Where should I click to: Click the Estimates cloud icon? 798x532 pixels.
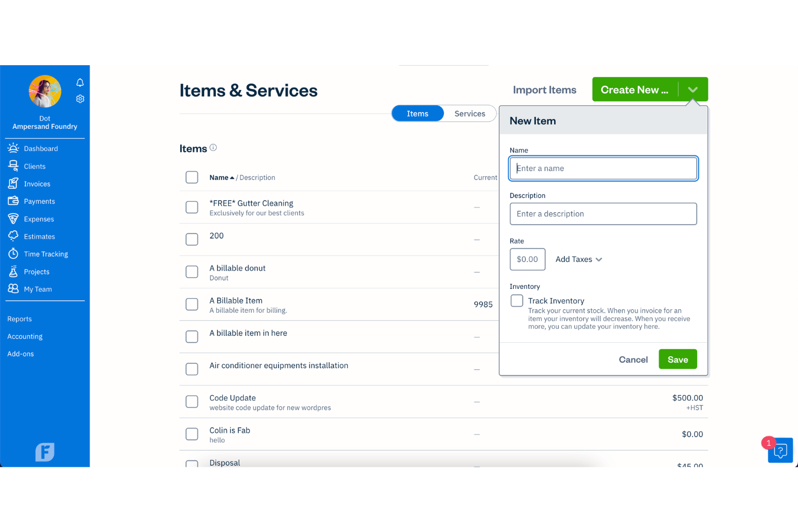point(13,236)
